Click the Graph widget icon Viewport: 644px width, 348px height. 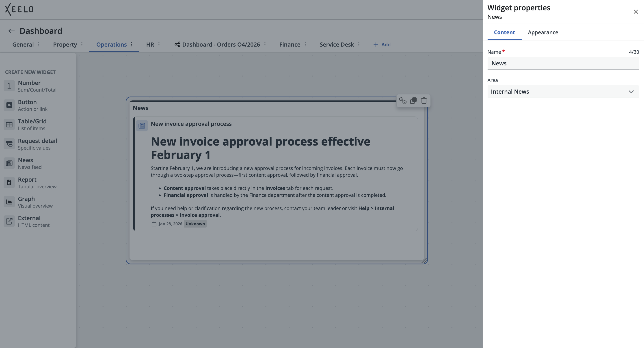tap(9, 202)
